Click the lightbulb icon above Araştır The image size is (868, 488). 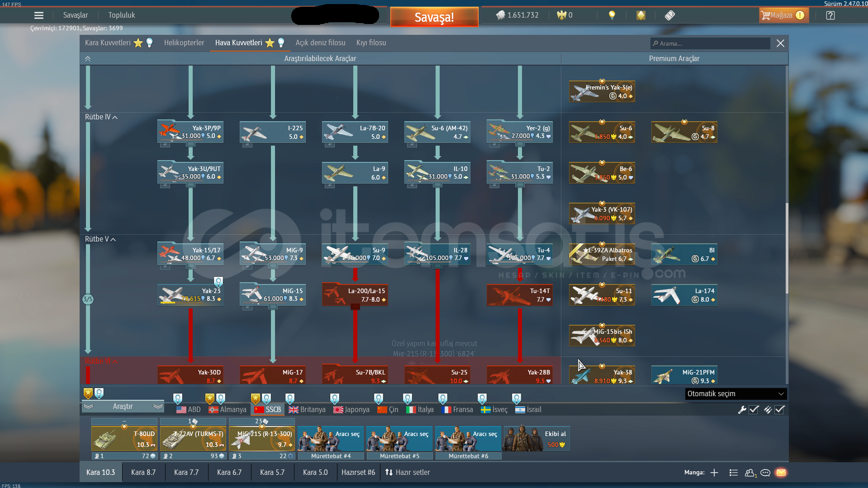(99, 393)
